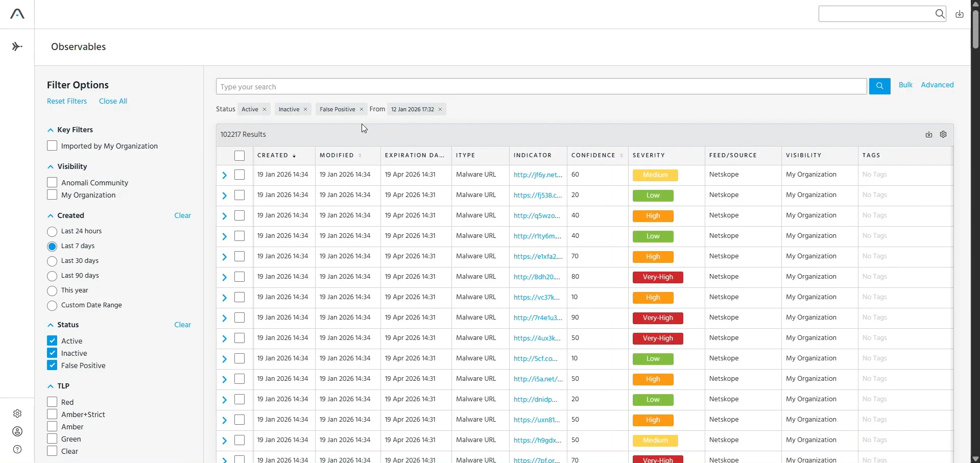Select the Last 30 days radio button
Image resolution: width=980 pixels, height=463 pixels.
(52, 261)
